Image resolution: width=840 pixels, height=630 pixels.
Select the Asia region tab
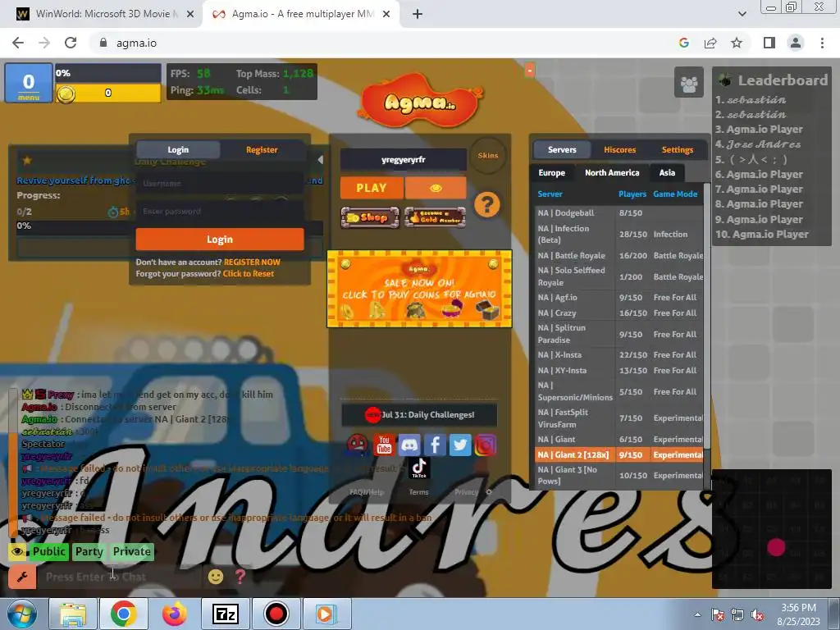tap(667, 173)
